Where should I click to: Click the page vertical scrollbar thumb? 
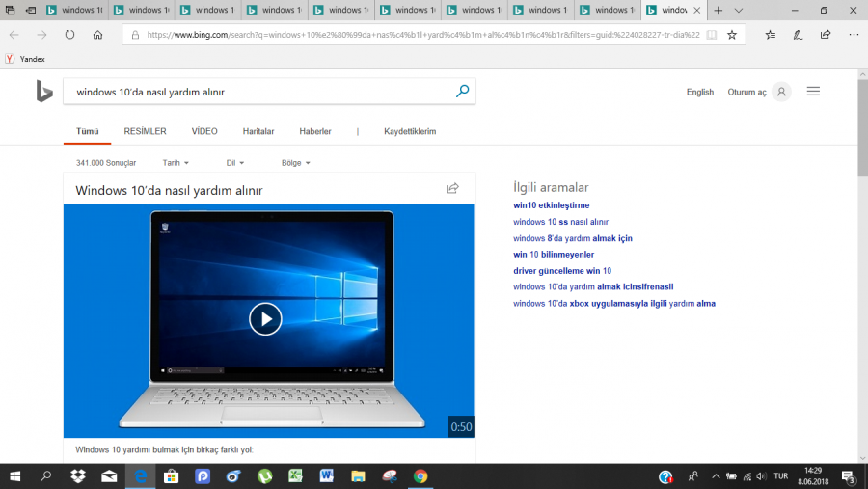pos(862,127)
